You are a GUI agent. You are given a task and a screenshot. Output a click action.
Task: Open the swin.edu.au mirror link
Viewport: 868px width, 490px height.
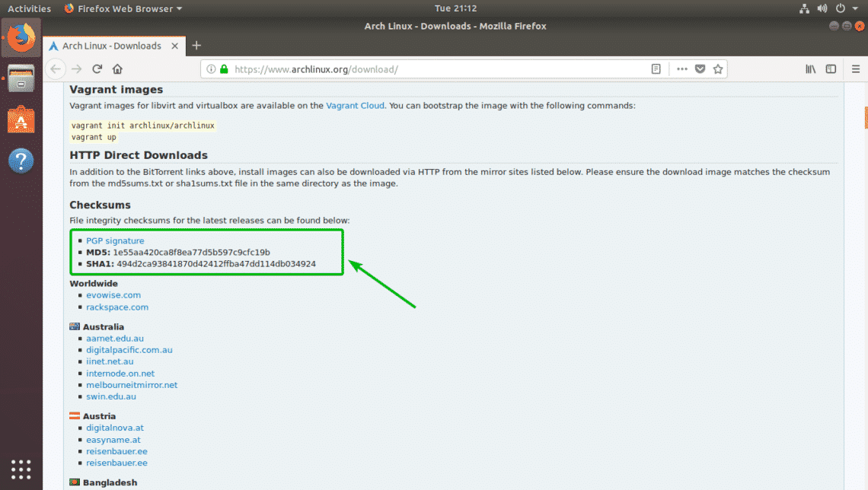pyautogui.click(x=111, y=396)
